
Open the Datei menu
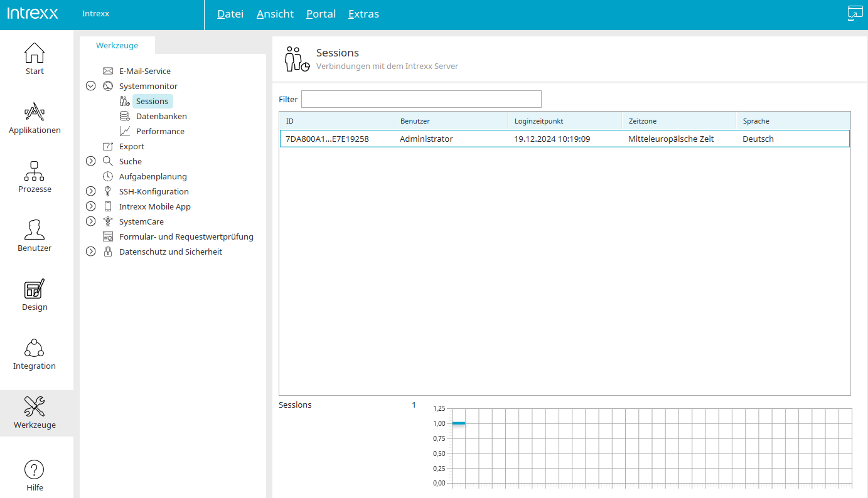tap(230, 14)
